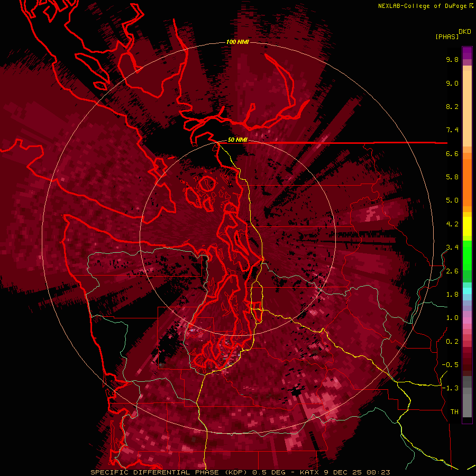
Task: Click the "00:23" time in caption
Action: click(378, 472)
